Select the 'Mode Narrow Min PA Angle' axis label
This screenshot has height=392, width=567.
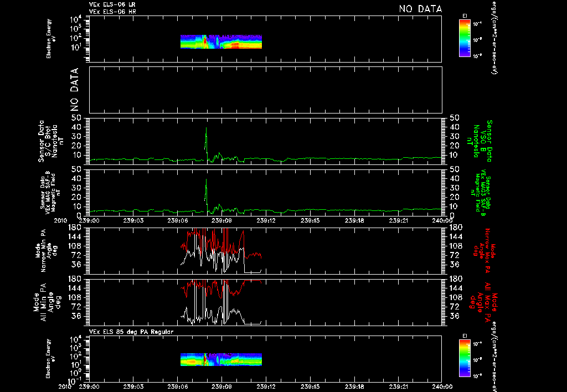pos(46,250)
